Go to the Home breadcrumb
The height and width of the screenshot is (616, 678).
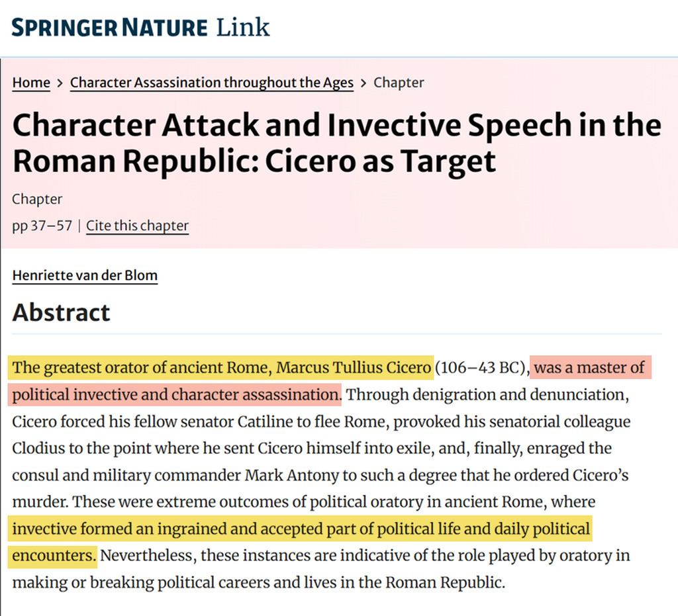[x=31, y=83]
